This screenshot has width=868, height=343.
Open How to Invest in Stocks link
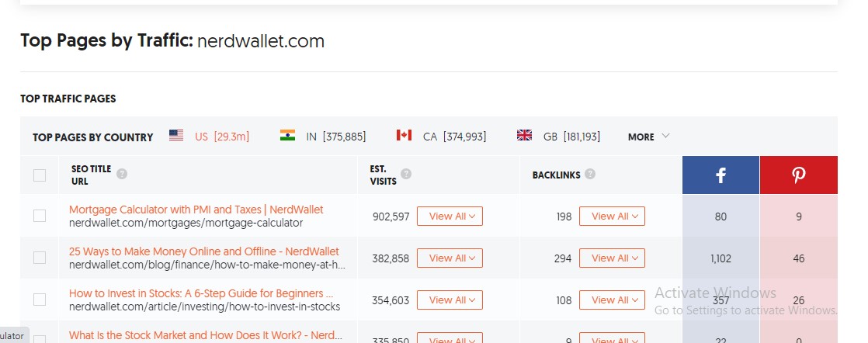coord(200,293)
